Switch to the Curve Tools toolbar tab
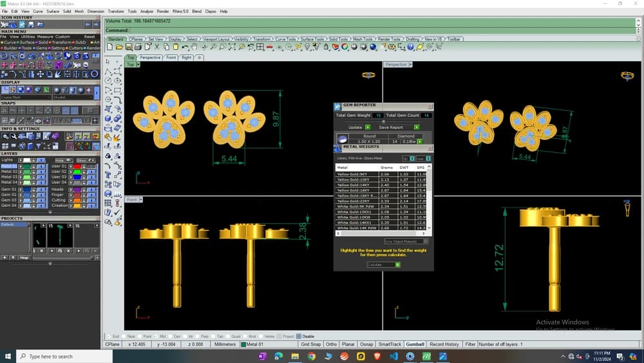The width and height of the screenshot is (644, 363). pyautogui.click(x=285, y=39)
